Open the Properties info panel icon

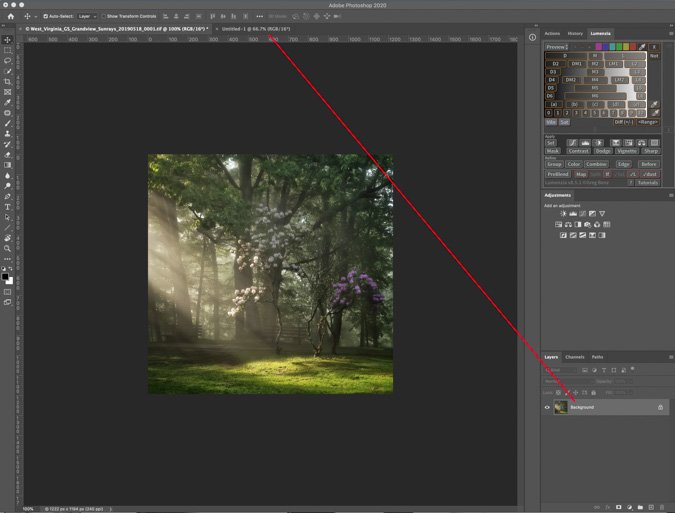click(x=533, y=37)
